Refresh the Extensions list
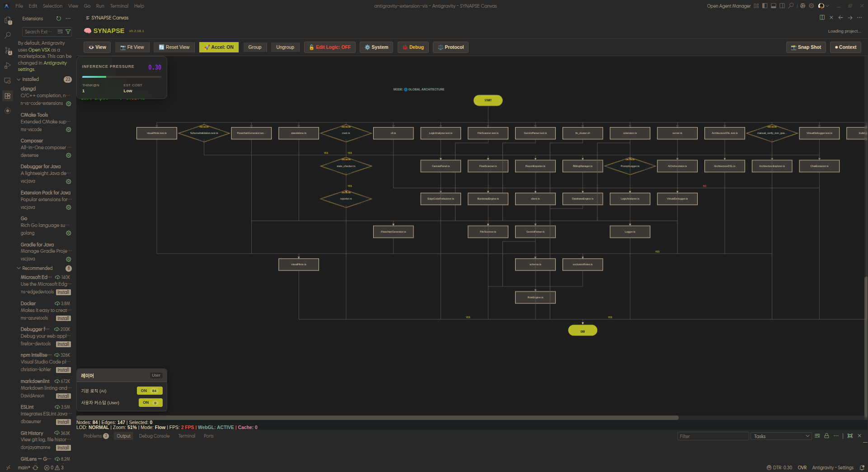Viewport: 868px width, 472px height. click(58, 19)
